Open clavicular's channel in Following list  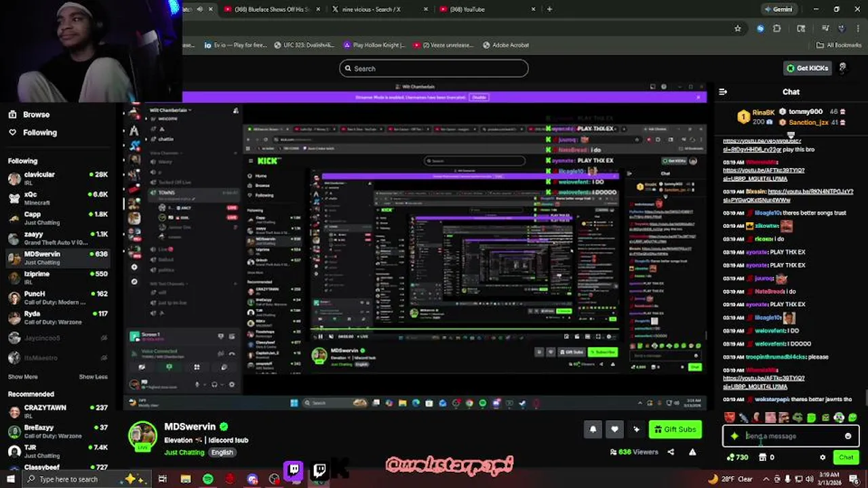[x=58, y=178]
